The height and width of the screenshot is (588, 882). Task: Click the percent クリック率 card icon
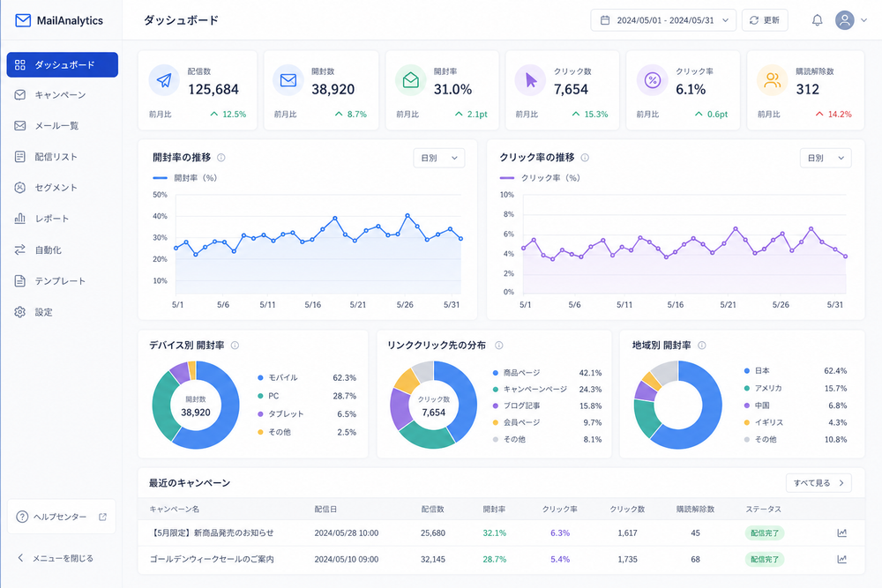652,80
